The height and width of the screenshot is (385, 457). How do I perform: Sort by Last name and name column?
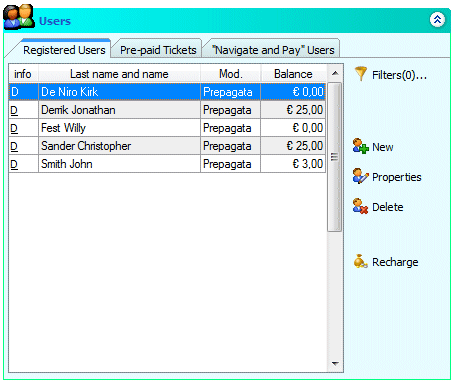pyautogui.click(x=119, y=74)
